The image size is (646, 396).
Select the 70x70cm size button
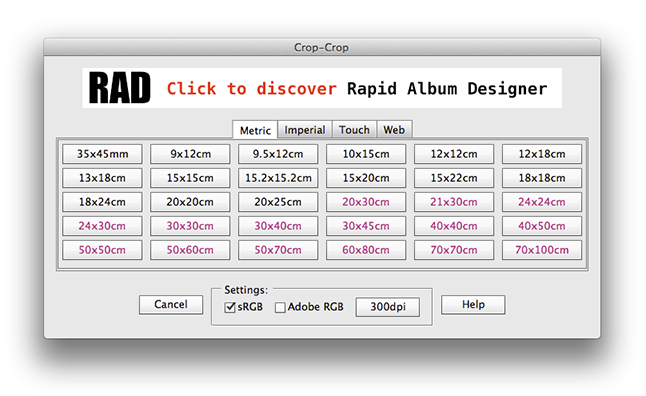(454, 250)
